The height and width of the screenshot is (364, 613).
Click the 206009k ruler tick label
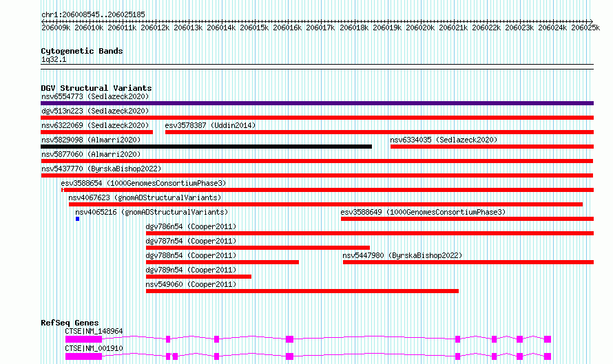tap(56, 28)
